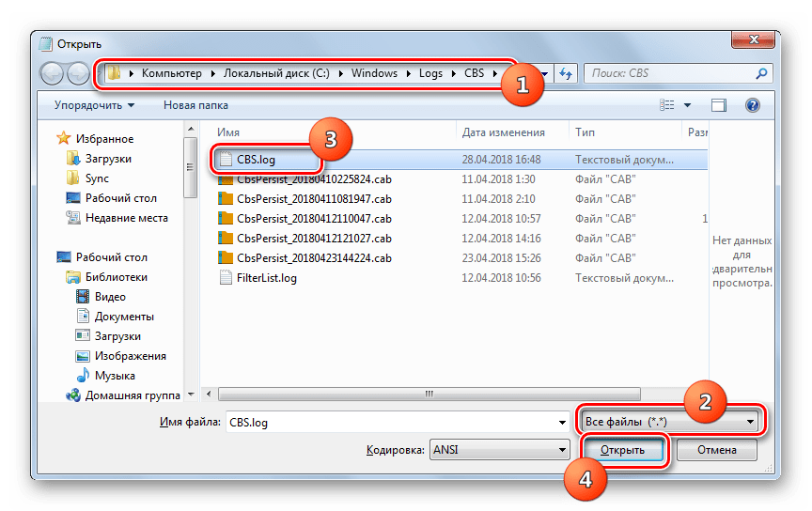
Task: Click the CbsPersist_20180410225824.cab file icon
Action: coord(226,179)
